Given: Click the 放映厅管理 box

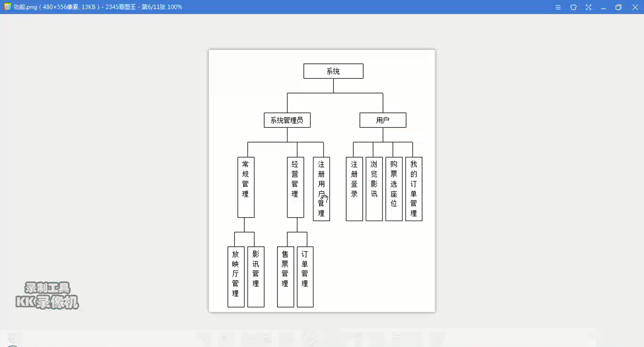Looking at the screenshot, I should [236, 277].
